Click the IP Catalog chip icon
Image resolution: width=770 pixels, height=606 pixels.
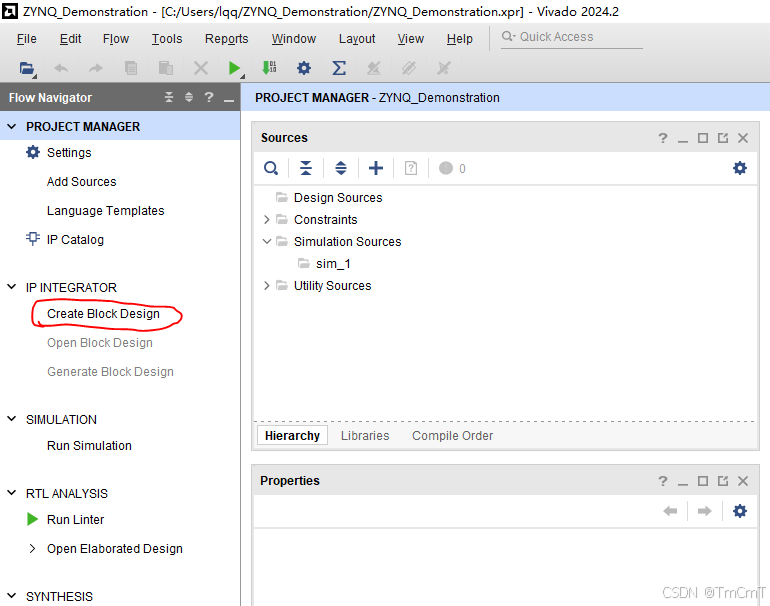pos(32,239)
